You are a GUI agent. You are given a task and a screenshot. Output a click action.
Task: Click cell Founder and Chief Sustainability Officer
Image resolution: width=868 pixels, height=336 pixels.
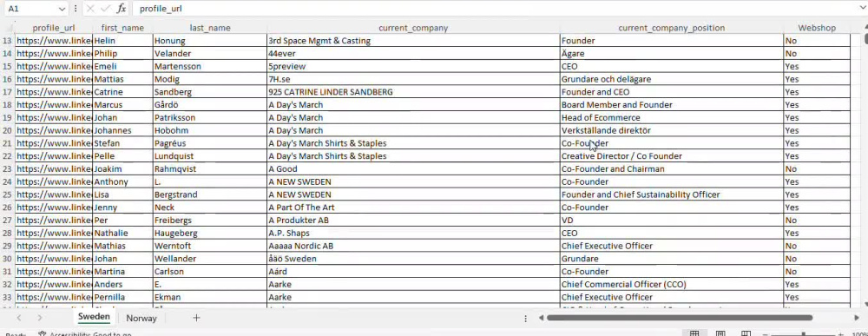pos(672,194)
